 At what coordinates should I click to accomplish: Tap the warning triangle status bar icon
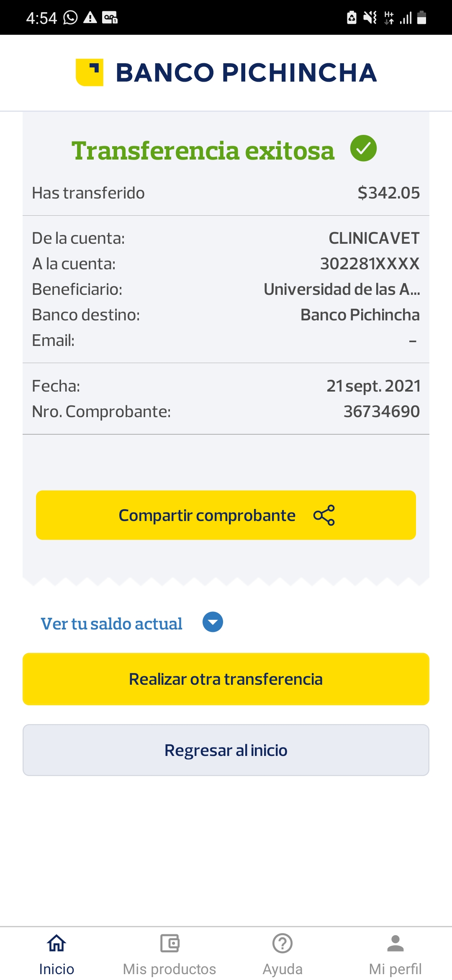click(x=90, y=18)
